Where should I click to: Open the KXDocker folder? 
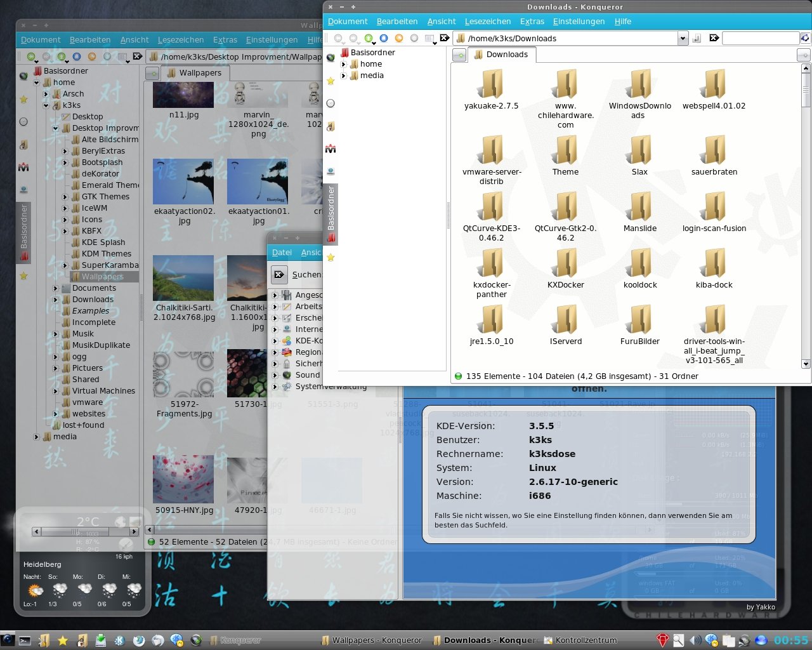[566, 269]
